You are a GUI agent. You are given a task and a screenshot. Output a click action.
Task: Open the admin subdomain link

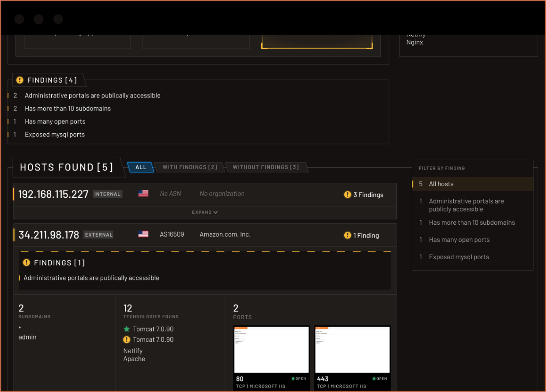27,337
